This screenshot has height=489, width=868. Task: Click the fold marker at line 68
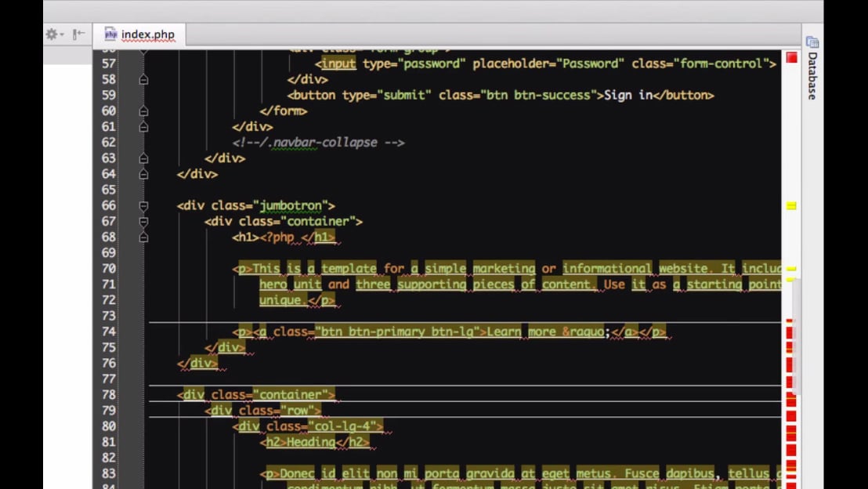[143, 237]
